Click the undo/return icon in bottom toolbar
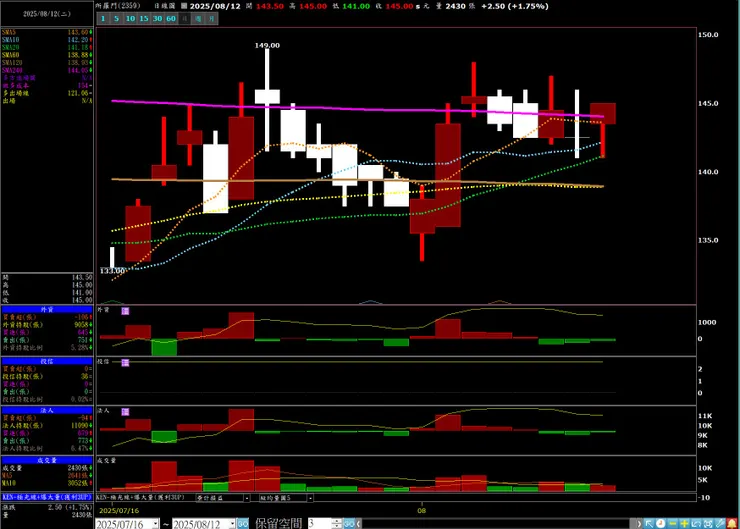The height and width of the screenshot is (529, 740). point(696,523)
